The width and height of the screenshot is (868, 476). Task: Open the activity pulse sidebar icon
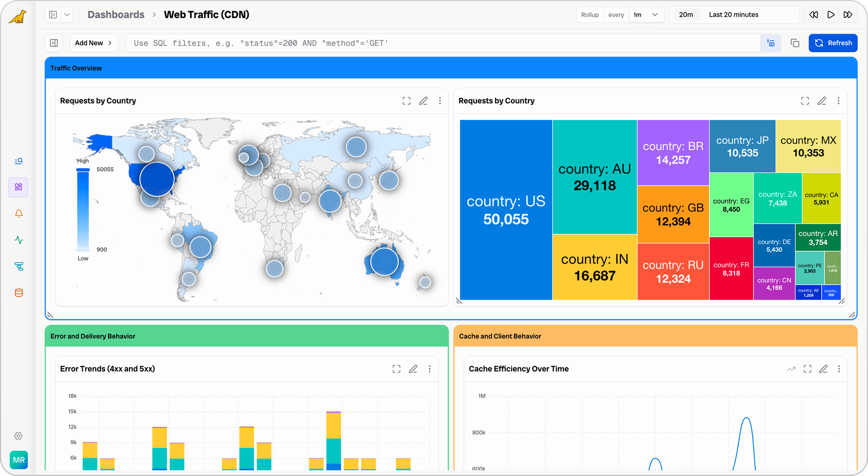[x=19, y=240]
